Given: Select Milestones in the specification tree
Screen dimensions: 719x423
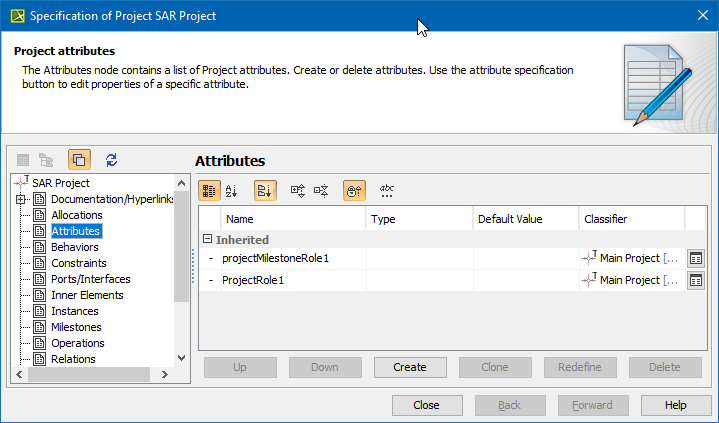Looking at the screenshot, I should tap(75, 327).
